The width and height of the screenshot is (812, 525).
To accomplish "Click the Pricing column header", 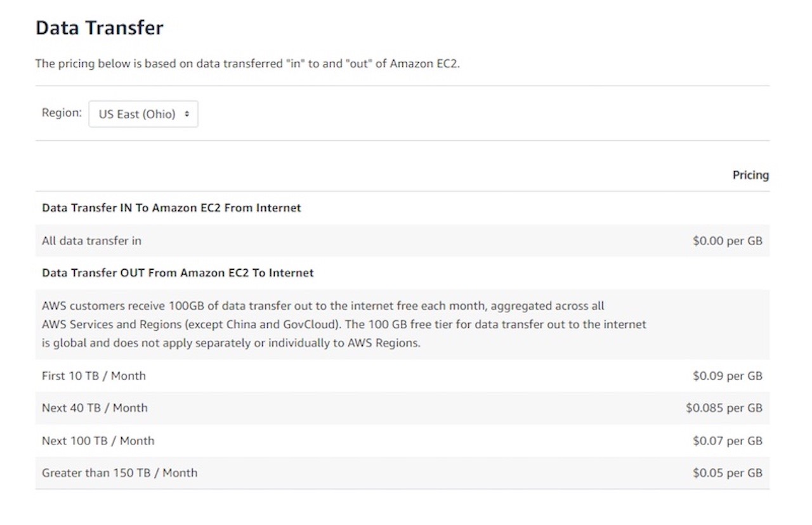I will click(750, 175).
